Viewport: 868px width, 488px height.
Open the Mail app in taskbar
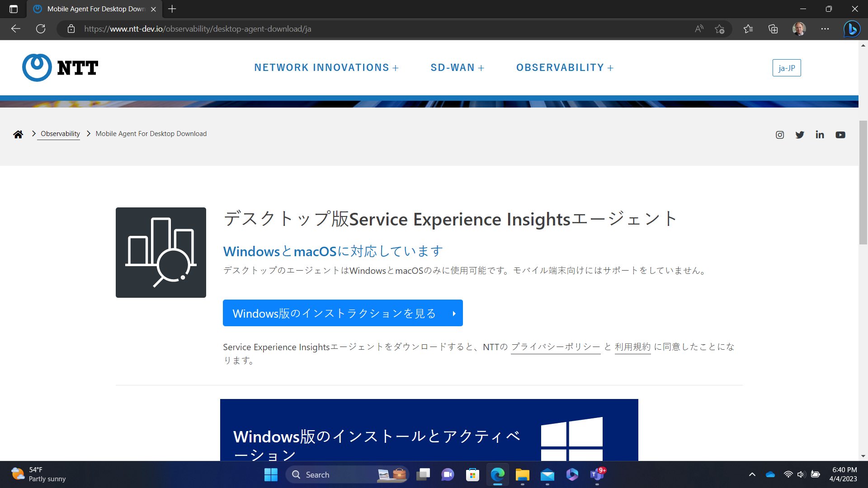click(547, 474)
